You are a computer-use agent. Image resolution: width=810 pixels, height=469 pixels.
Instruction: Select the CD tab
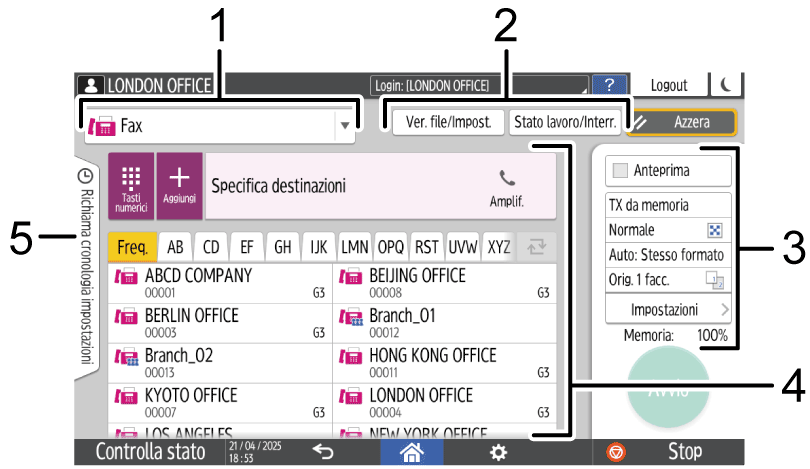211,247
